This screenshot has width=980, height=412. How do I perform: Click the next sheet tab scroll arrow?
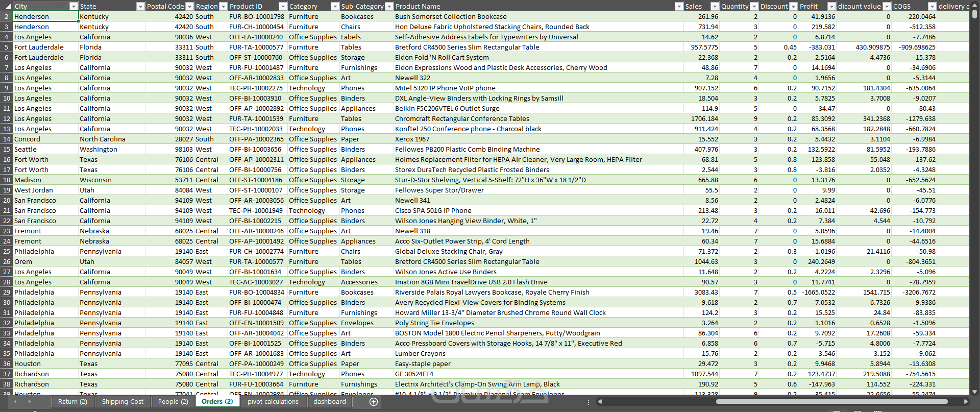pos(29,402)
